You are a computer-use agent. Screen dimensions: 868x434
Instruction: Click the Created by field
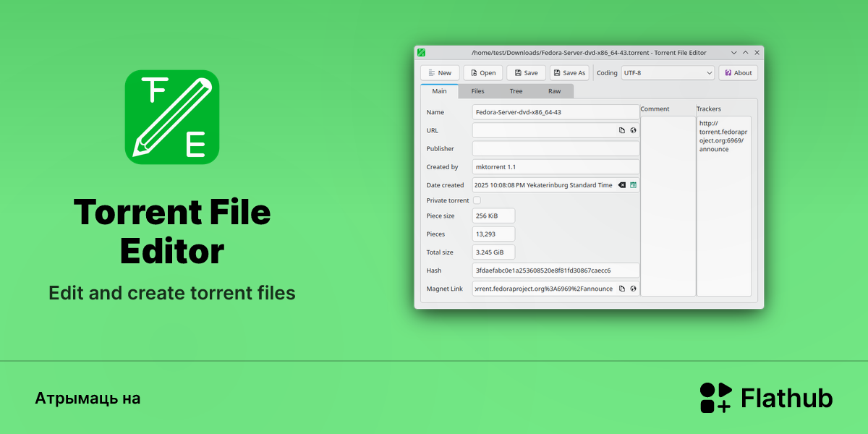point(556,167)
